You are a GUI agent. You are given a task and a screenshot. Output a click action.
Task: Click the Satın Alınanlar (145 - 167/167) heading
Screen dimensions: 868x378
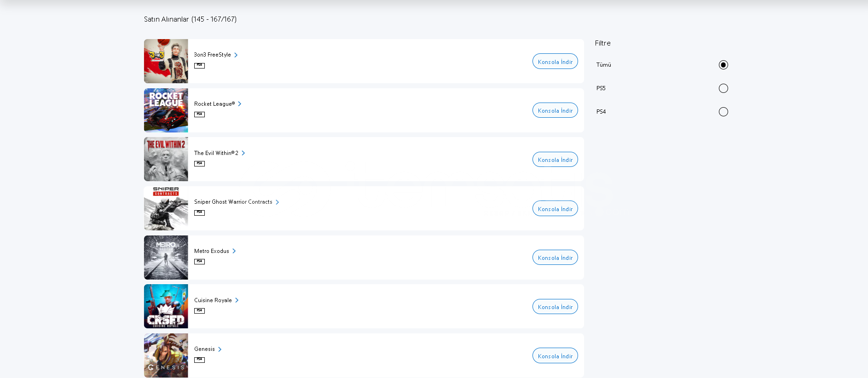191,19
